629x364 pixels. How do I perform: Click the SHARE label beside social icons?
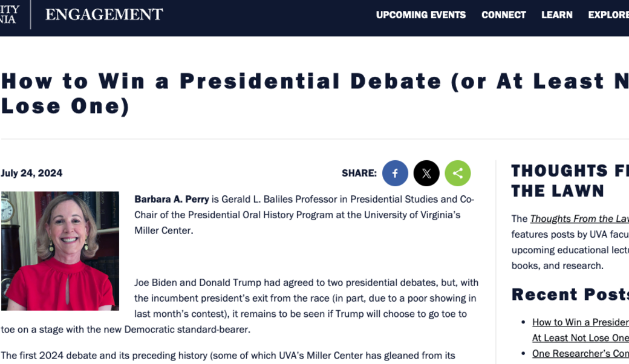[359, 174]
